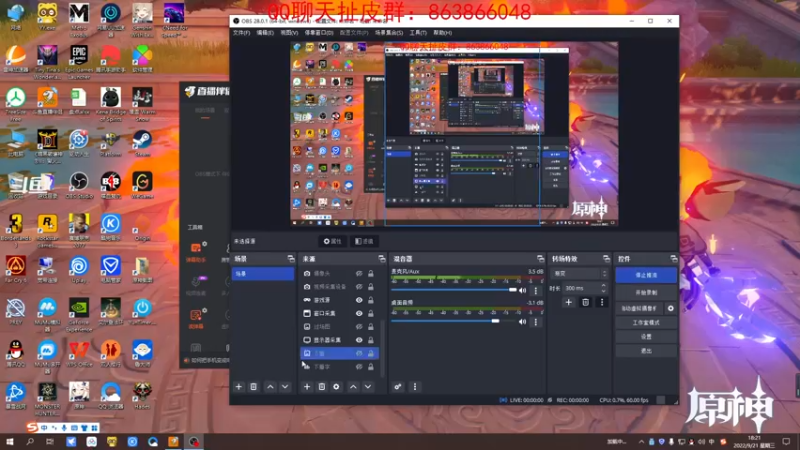Open source properties via the gear icon
Viewport: 800px width, 450px height.
[336, 387]
